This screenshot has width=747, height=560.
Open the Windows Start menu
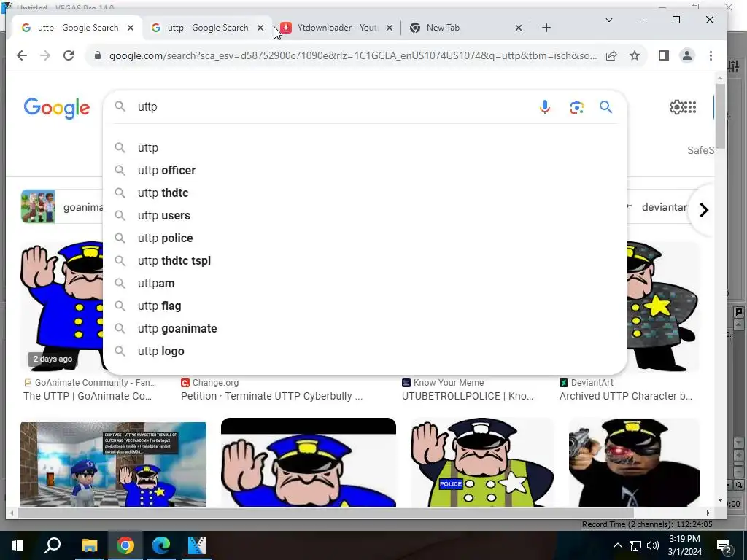coord(18,545)
